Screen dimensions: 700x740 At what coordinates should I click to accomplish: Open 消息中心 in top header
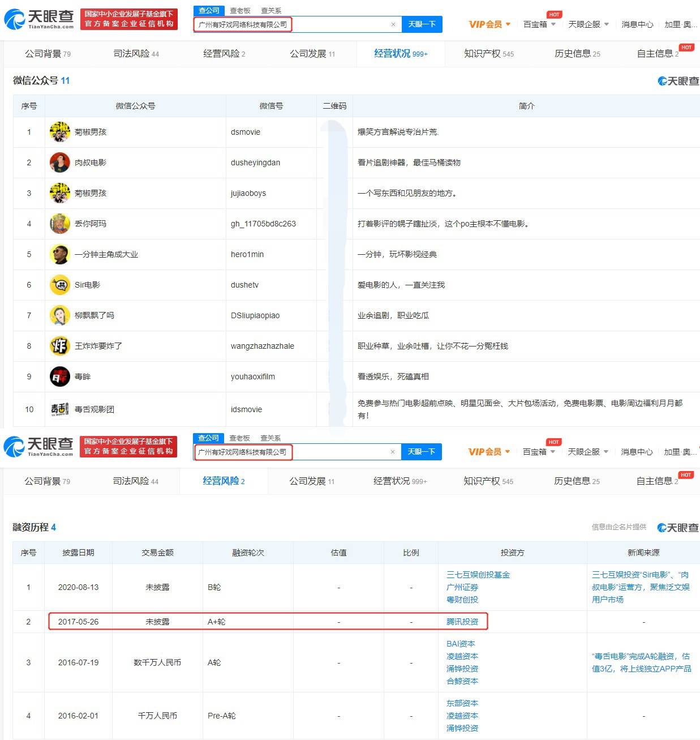(x=637, y=24)
